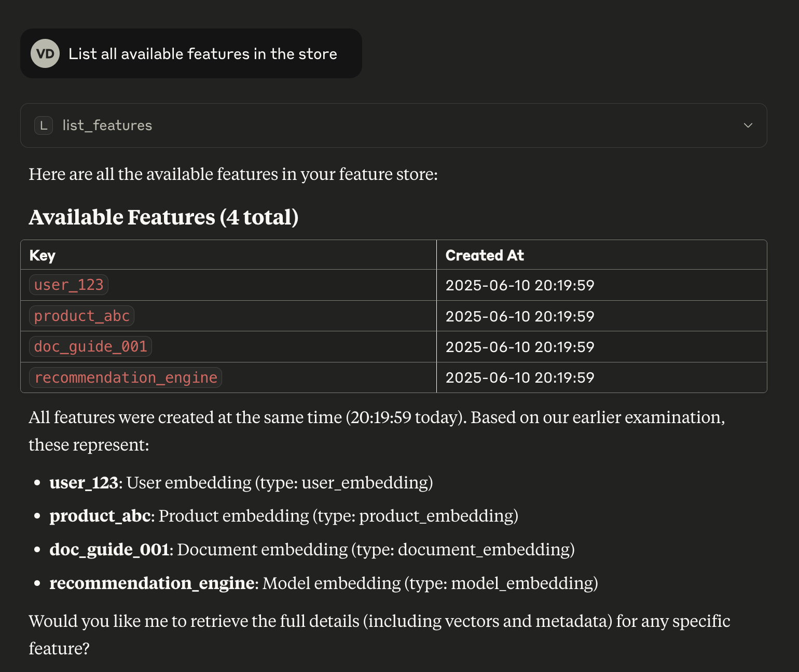Open the list_features tool call block
This screenshot has height=672, width=799.
393,125
